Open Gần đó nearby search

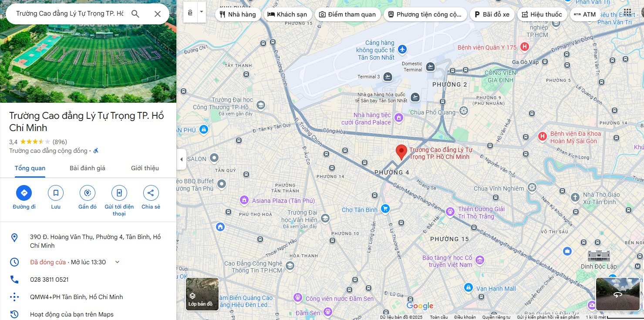pos(88,193)
